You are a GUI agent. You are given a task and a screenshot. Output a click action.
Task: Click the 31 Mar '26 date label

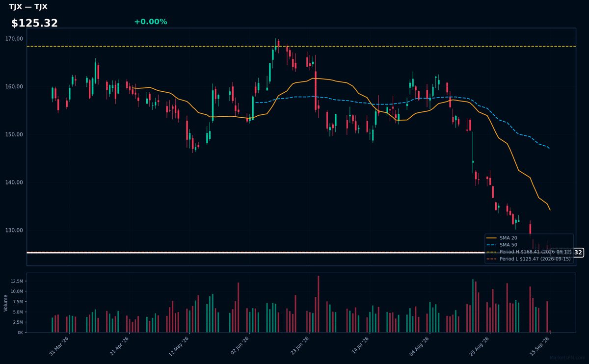[59, 346]
